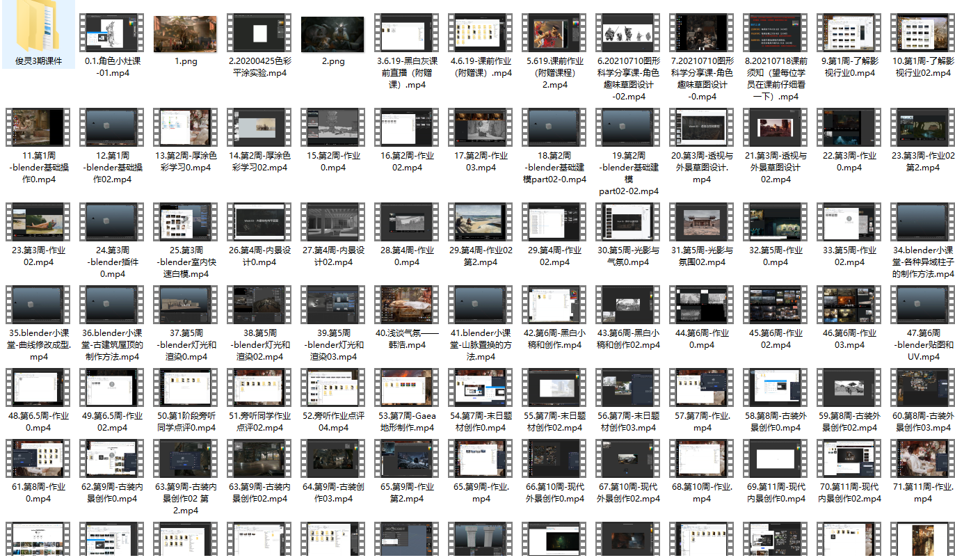Click the 9.第1周-了解影视行业0.mp4 video

tap(849, 33)
